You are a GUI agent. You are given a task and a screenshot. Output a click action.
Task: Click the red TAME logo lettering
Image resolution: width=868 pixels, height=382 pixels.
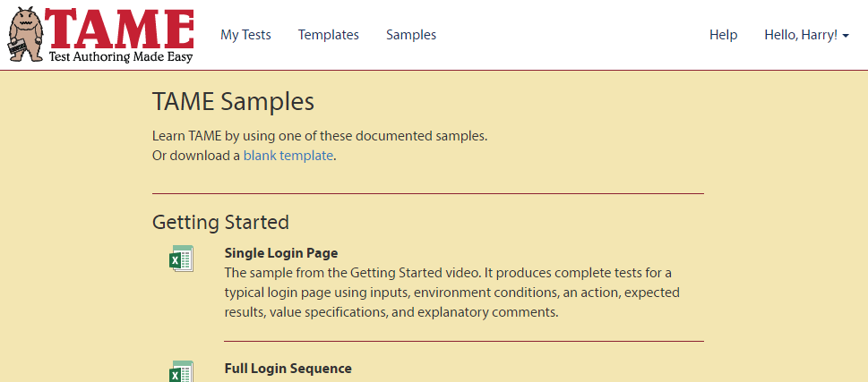click(x=119, y=29)
